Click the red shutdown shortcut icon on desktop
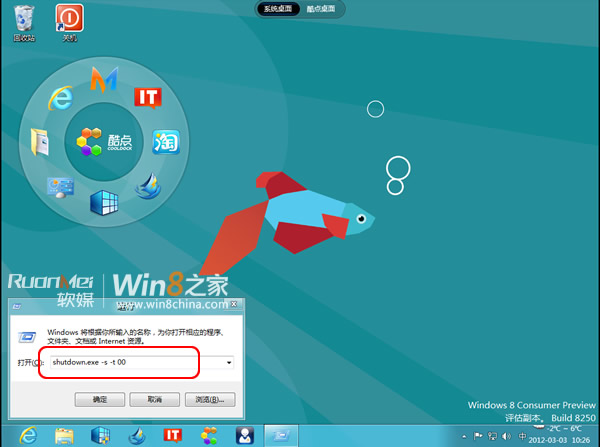 [x=69, y=19]
